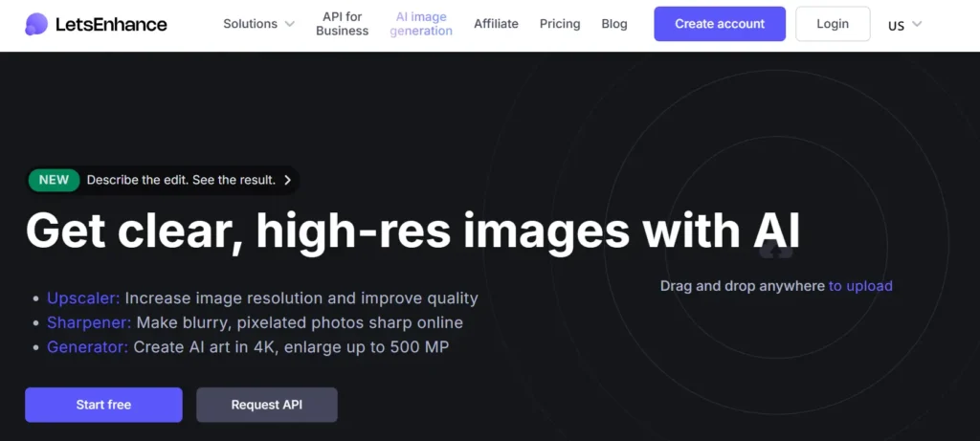Click the LetsEnhance purple logo icon

coord(36,24)
